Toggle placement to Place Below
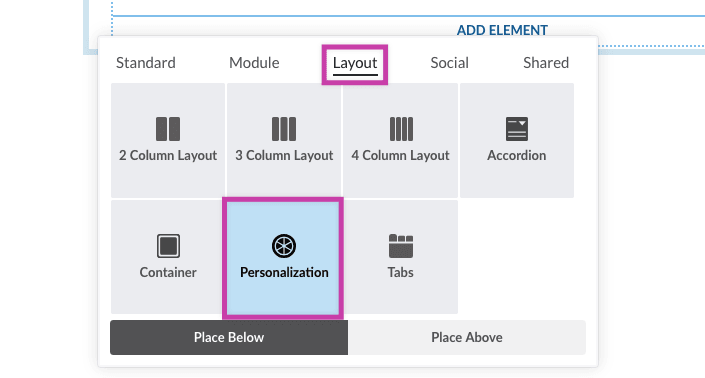 229,338
